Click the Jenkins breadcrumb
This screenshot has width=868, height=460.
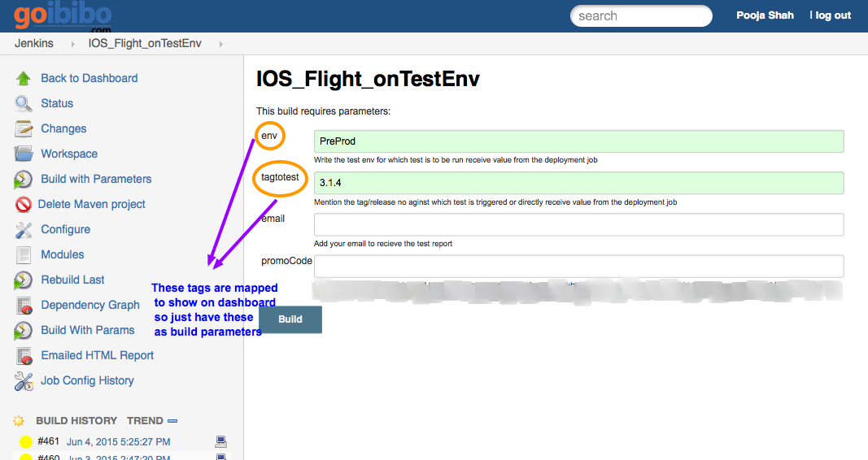coord(34,44)
